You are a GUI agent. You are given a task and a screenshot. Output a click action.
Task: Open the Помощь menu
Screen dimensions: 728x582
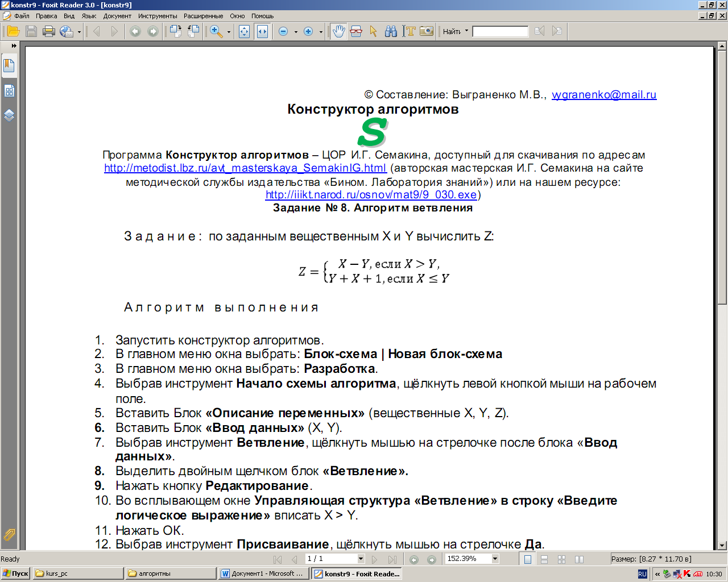pyautogui.click(x=263, y=16)
